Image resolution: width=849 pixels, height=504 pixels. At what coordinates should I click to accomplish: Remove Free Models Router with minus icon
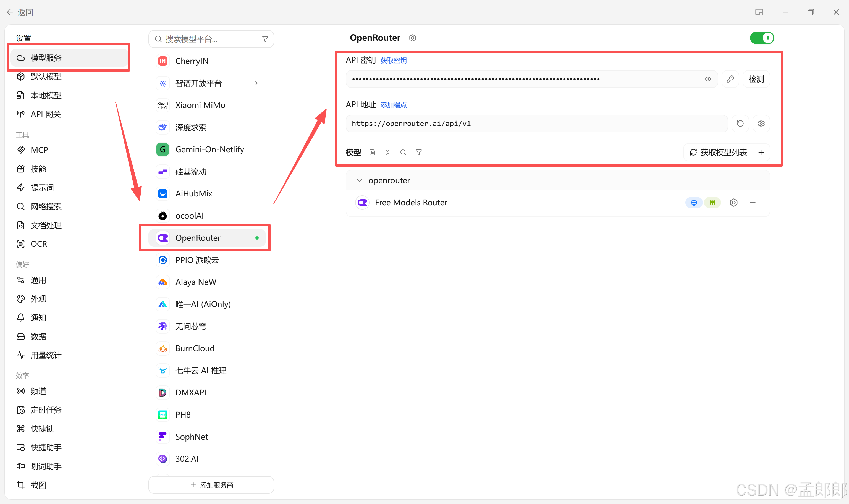click(x=753, y=203)
